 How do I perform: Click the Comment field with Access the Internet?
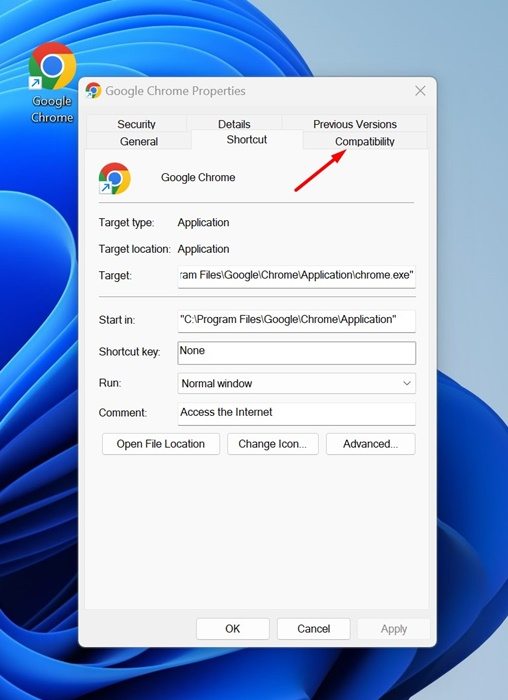(x=296, y=414)
